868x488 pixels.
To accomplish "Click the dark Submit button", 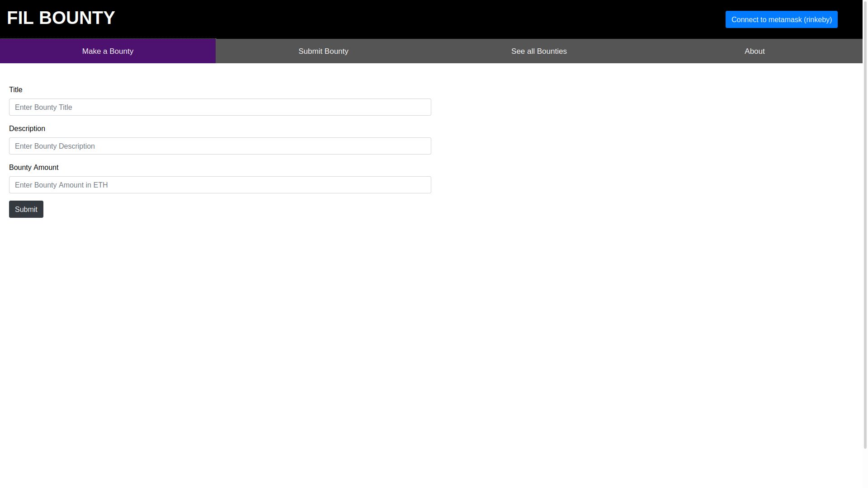I will (26, 209).
